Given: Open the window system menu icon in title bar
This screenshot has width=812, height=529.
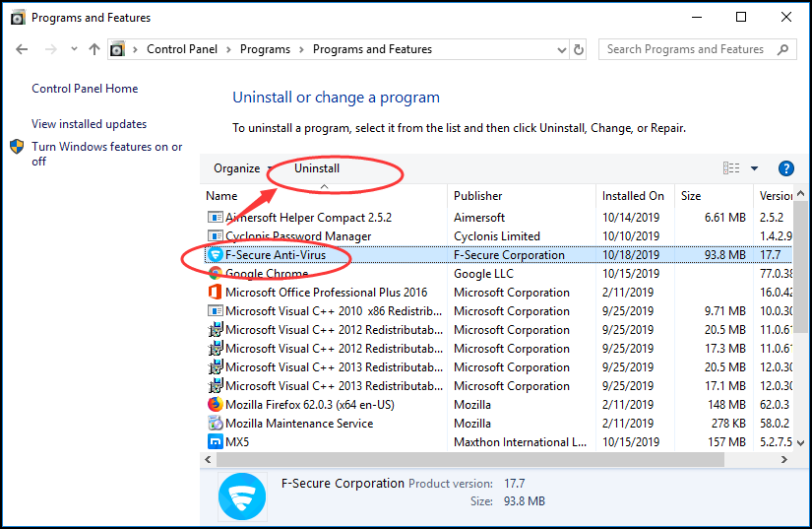Looking at the screenshot, I should 18,18.
